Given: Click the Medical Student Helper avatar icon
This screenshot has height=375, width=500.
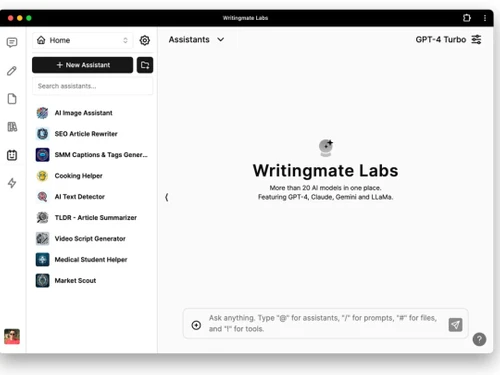Looking at the screenshot, I should point(42,260).
